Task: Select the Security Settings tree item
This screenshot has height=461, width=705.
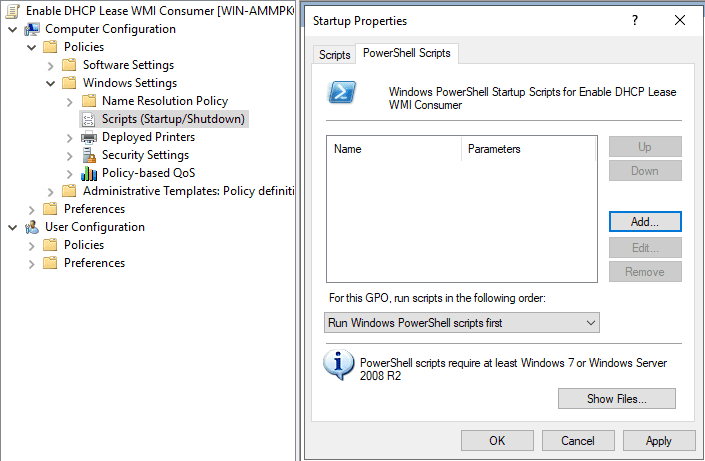Action: point(146,155)
